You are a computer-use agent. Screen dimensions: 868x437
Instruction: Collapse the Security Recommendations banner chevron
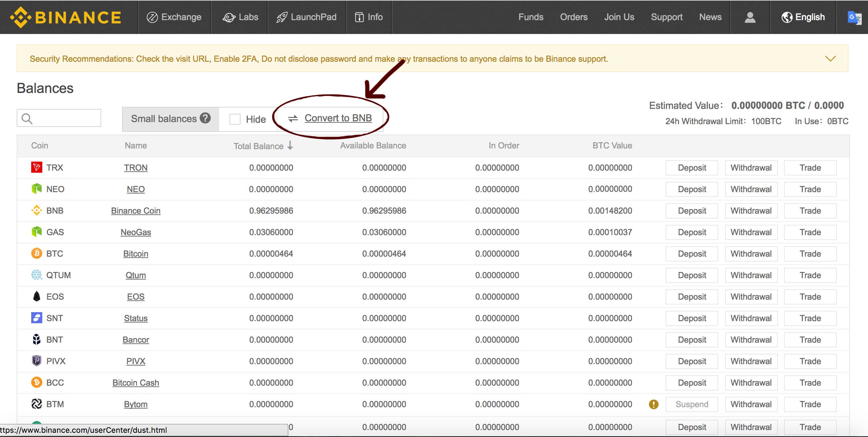click(x=830, y=59)
